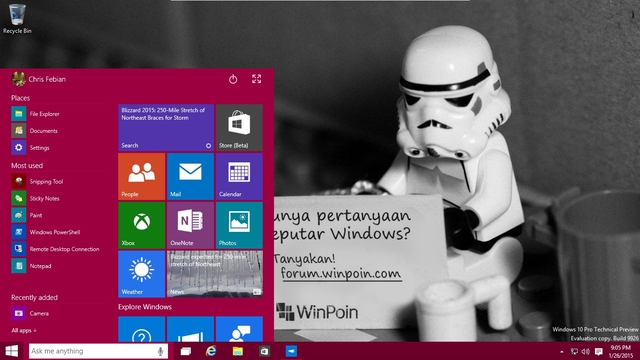The height and width of the screenshot is (360, 640).
Task: Open the Store (Beta) tile
Action: (x=239, y=128)
